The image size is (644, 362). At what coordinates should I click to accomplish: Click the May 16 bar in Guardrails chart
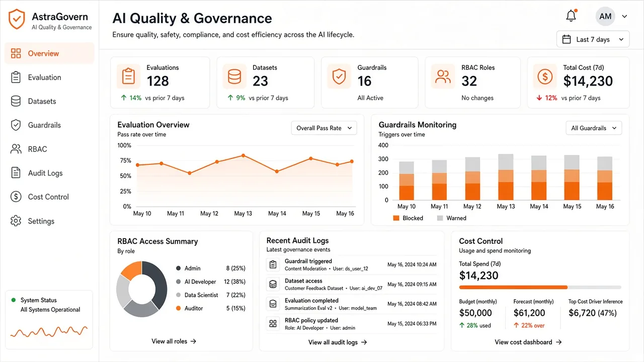[x=605, y=178]
